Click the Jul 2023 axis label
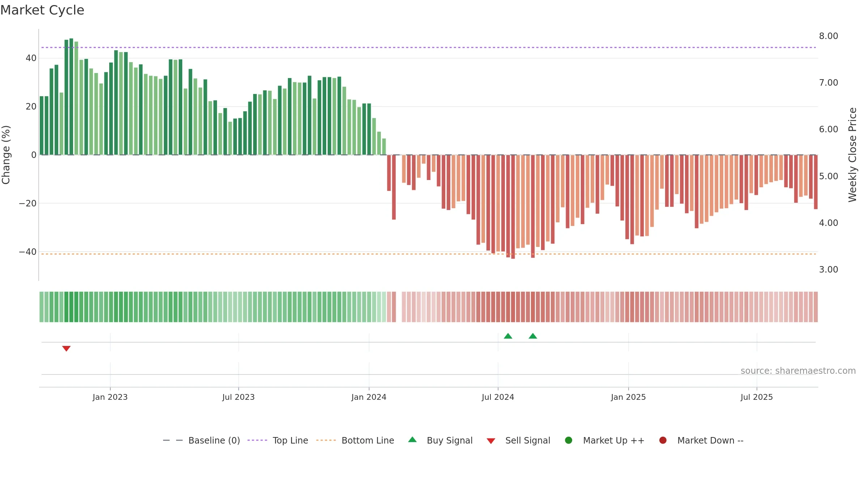The height and width of the screenshot is (488, 868). click(x=238, y=397)
